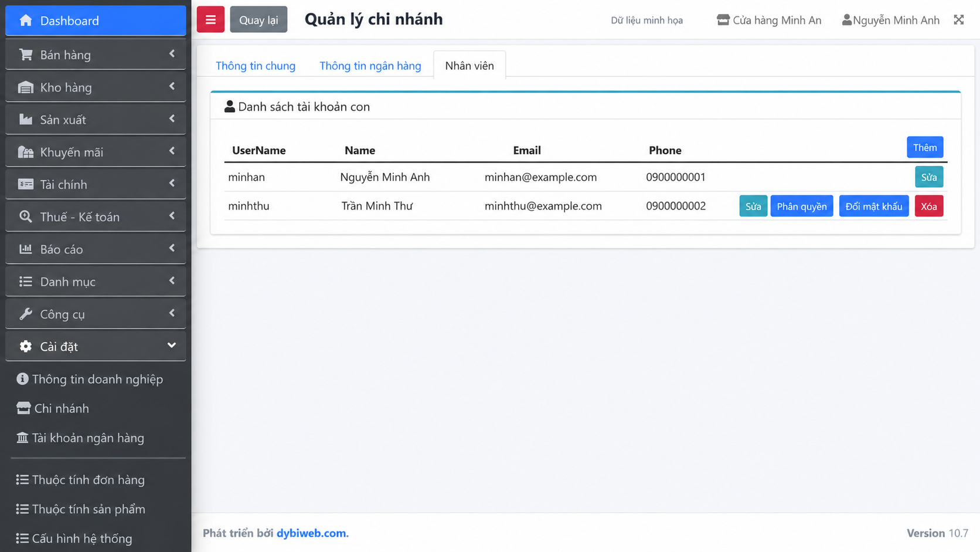
Task: Open Phân quyền for minhthu
Action: pos(802,206)
